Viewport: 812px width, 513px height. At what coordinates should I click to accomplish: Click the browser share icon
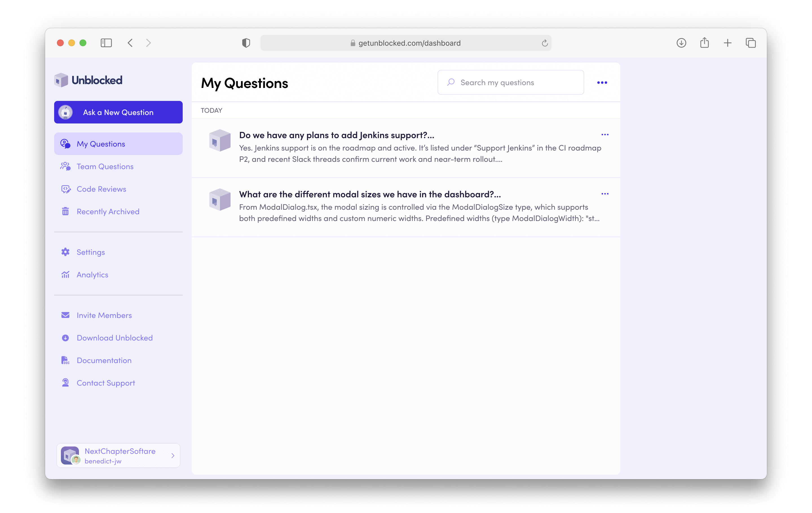pos(704,43)
